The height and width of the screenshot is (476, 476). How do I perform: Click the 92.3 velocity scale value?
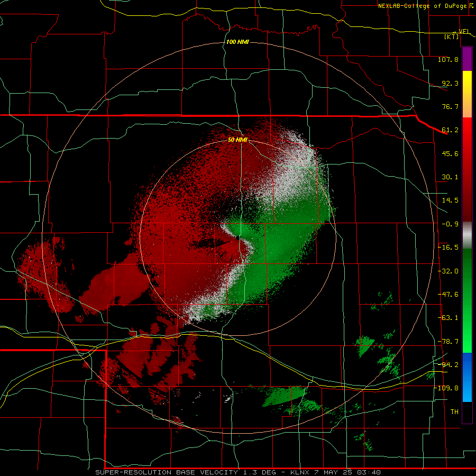click(x=450, y=83)
